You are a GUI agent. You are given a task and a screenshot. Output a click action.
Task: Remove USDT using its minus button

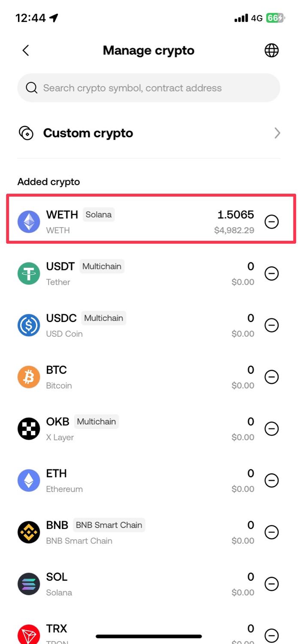coord(271,273)
